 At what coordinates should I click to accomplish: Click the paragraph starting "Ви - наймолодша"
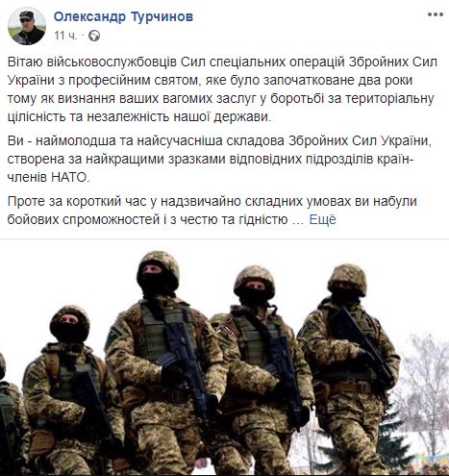coord(219,160)
